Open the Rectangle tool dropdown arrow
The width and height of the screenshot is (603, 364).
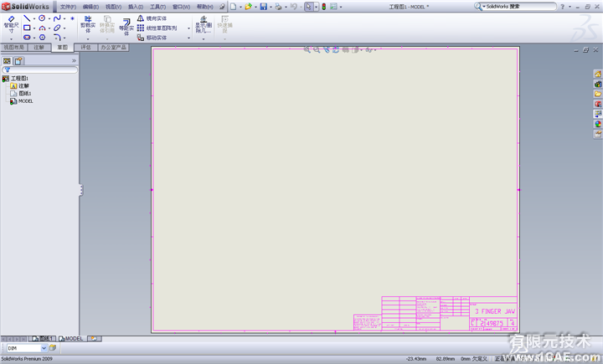click(x=34, y=28)
